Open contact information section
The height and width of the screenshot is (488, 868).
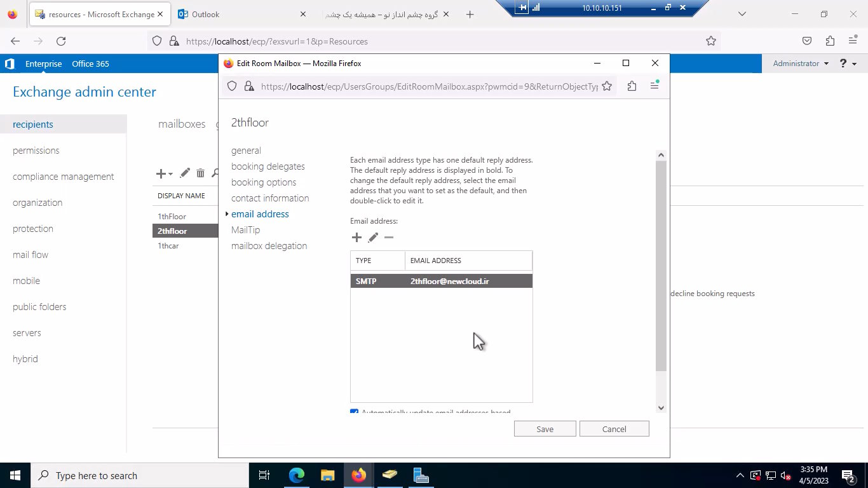(x=270, y=198)
